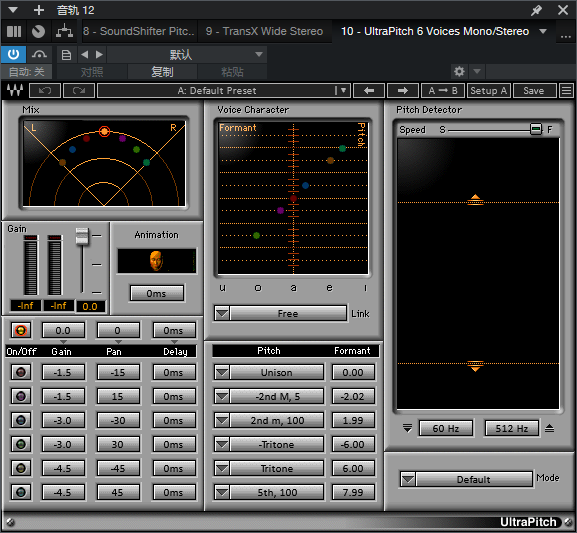Click the Pitch Detector Speed slider handle

coord(536,129)
